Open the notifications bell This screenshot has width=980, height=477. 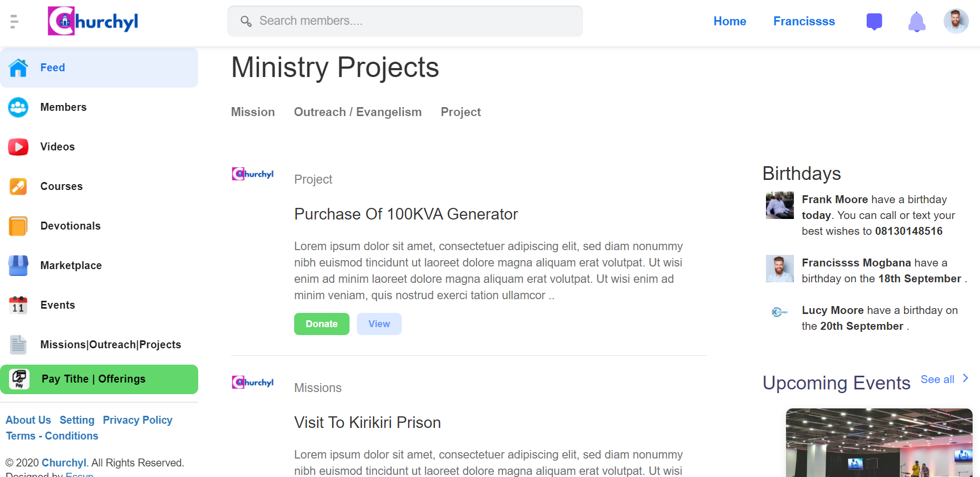pyautogui.click(x=917, y=22)
